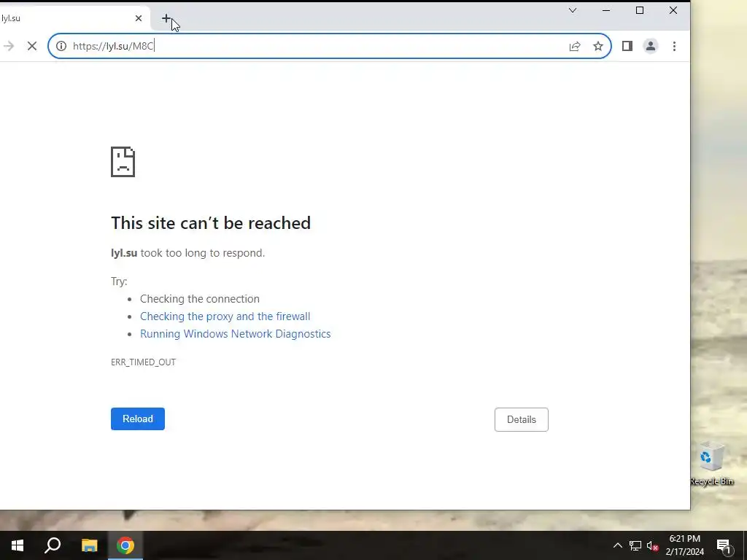This screenshot has height=560, width=747.
Task: Minimize the Chrome window
Action: pos(606,10)
